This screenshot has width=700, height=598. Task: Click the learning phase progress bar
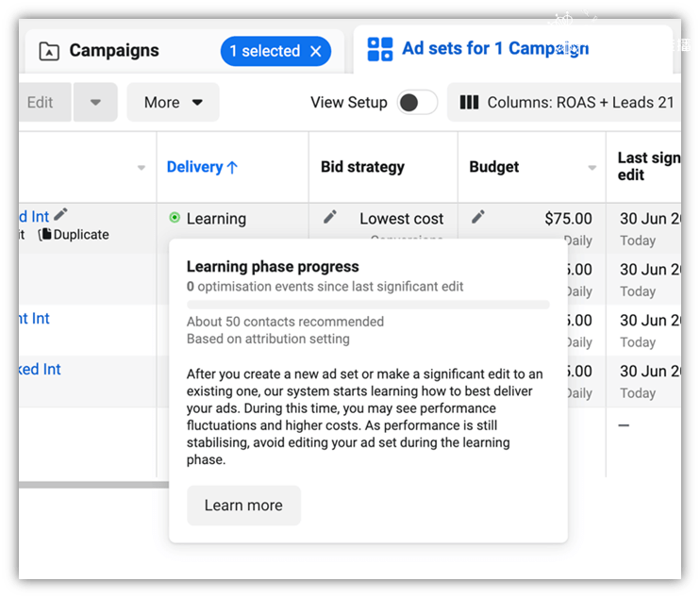368,305
